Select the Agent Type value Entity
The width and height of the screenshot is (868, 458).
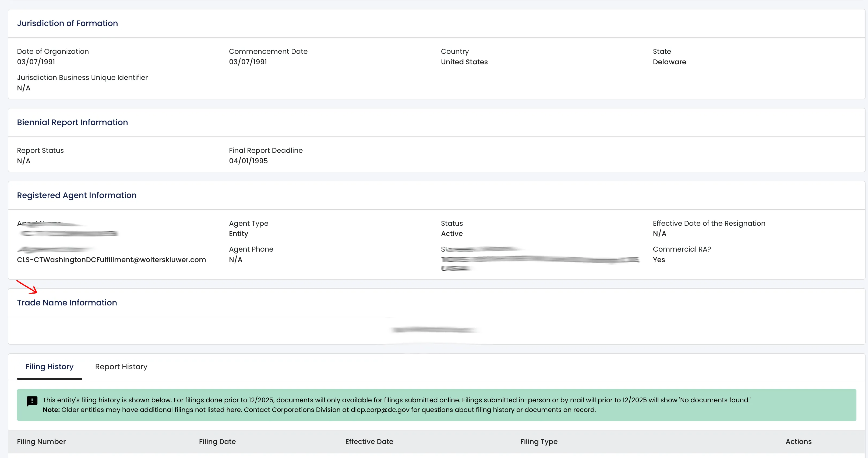pyautogui.click(x=239, y=234)
